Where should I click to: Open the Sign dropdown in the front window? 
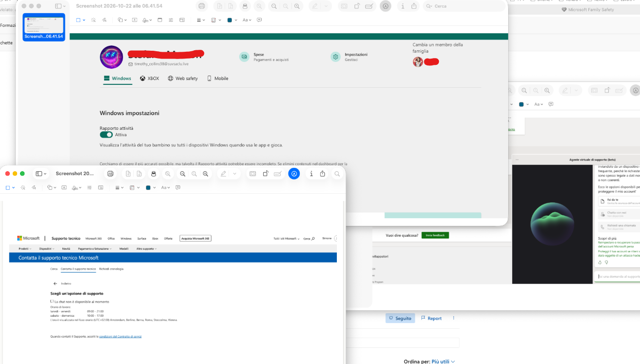(76, 187)
